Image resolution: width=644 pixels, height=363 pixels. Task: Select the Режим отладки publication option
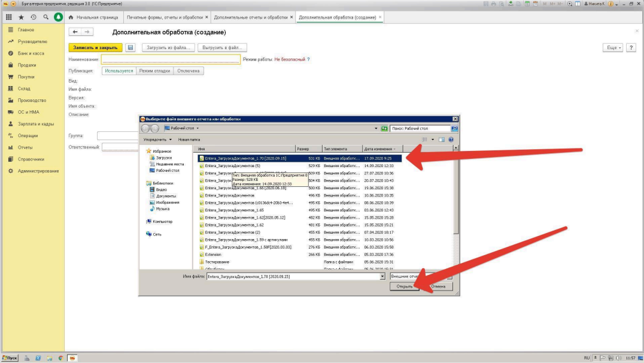(x=154, y=71)
